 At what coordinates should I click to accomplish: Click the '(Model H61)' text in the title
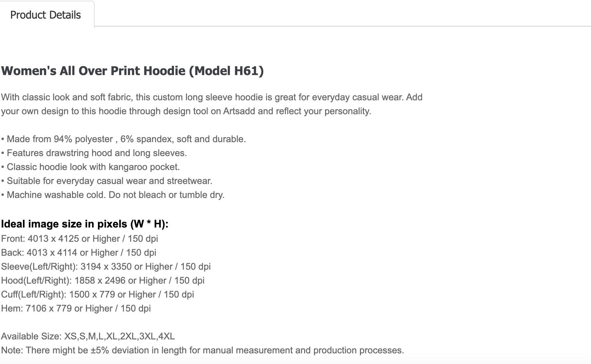click(226, 71)
